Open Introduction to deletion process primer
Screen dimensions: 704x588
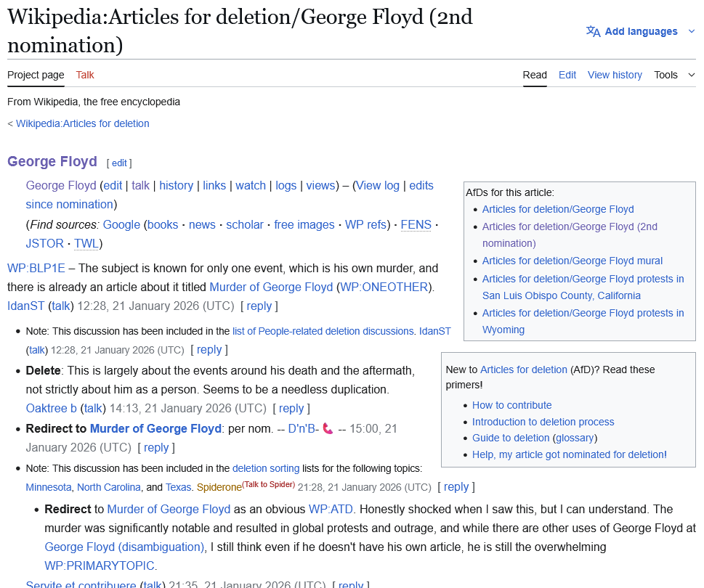543,422
